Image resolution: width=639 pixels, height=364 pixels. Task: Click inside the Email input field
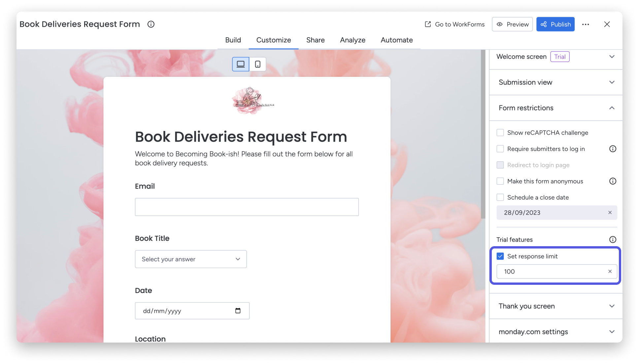247,207
